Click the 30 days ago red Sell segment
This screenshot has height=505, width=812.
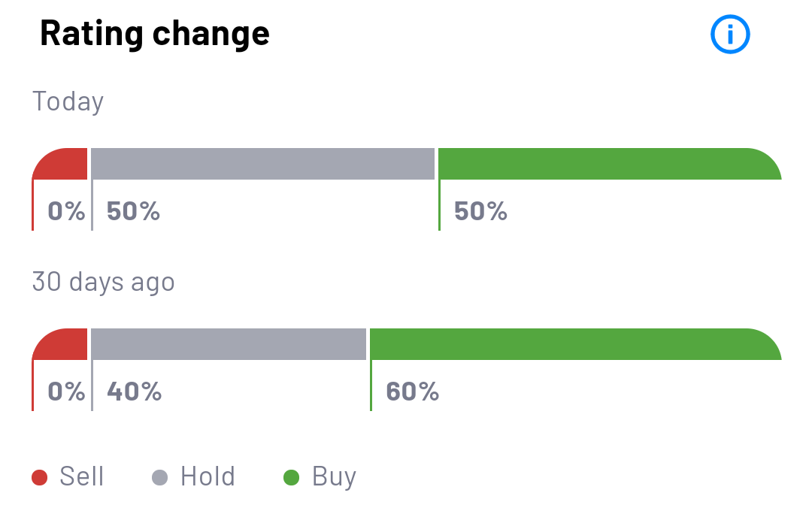click(x=62, y=344)
